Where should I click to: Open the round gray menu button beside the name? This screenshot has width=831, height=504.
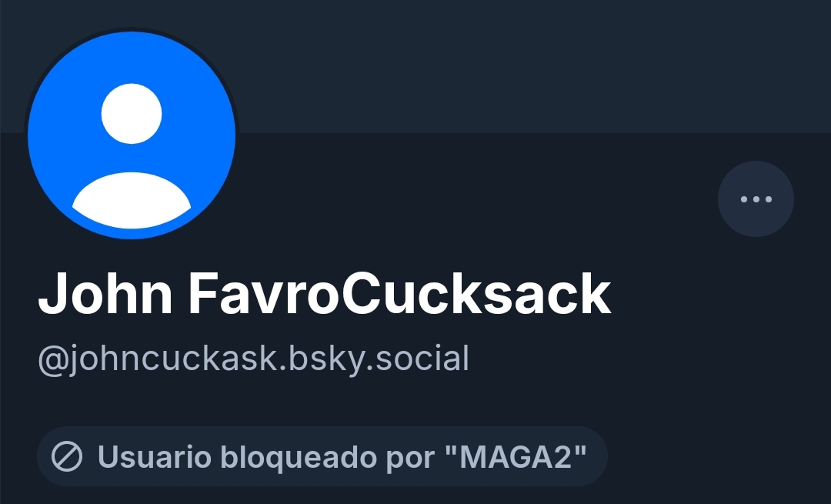pyautogui.click(x=756, y=199)
